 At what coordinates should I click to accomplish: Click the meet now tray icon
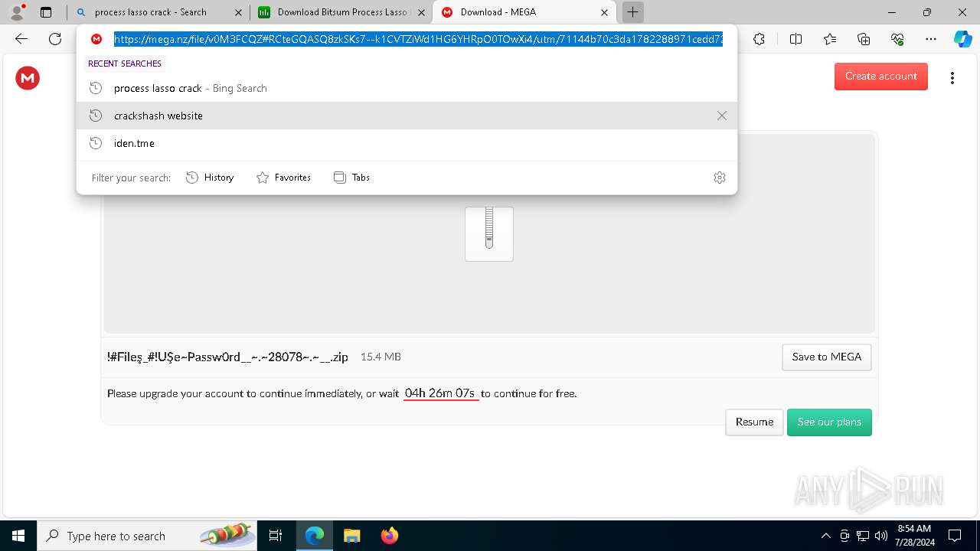tap(844, 536)
